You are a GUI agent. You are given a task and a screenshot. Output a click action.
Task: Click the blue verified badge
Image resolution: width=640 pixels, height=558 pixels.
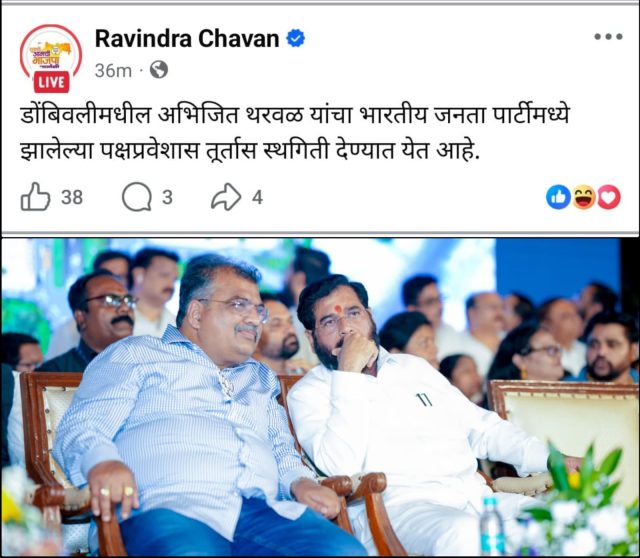coord(296,38)
